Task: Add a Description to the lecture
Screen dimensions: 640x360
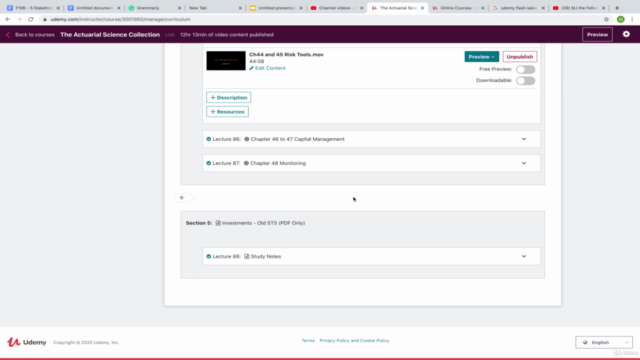Action: click(229, 98)
